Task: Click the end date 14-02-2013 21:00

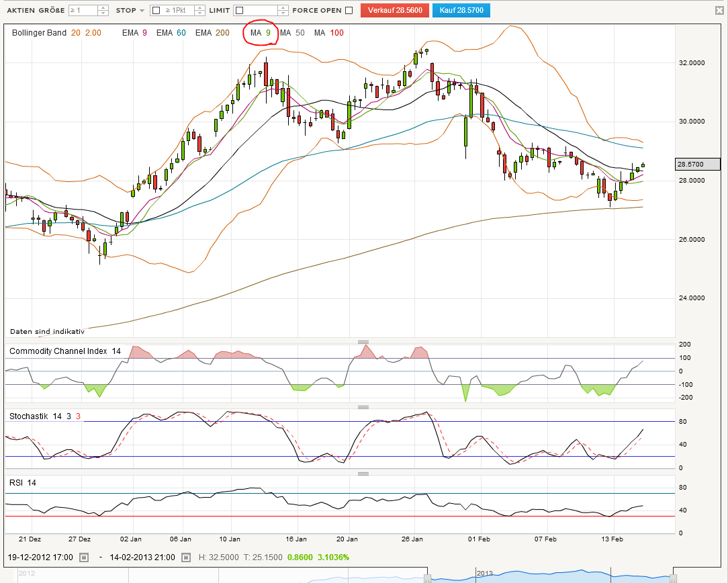Action: [x=142, y=557]
